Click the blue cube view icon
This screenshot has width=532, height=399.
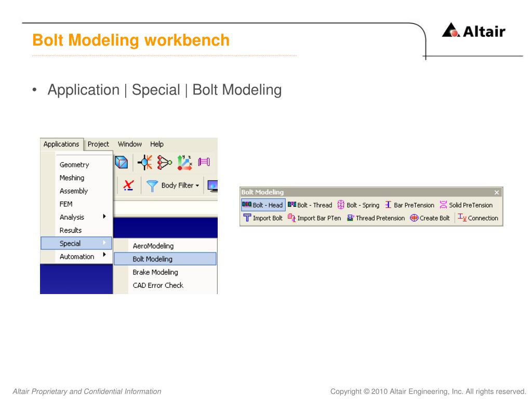pyautogui.click(x=122, y=162)
